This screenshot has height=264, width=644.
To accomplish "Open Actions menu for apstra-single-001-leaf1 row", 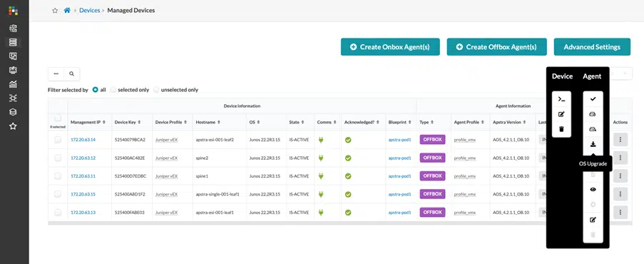I will click(620, 194).
